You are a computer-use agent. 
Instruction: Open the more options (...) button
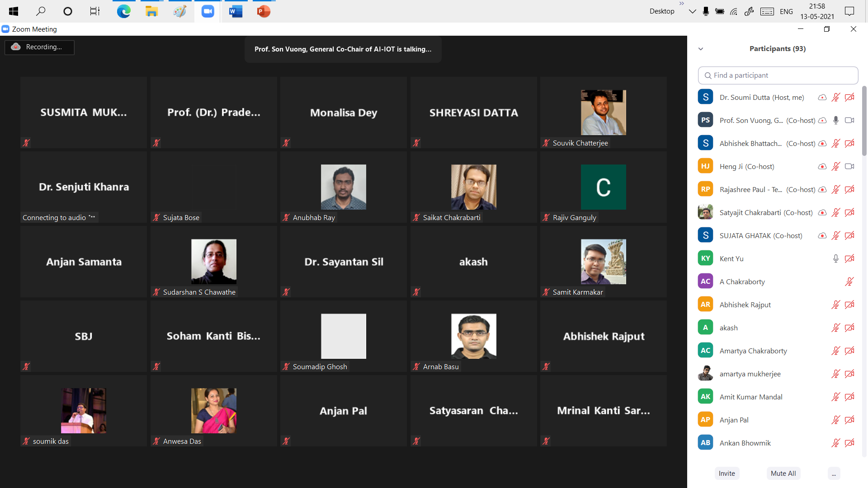[834, 474]
